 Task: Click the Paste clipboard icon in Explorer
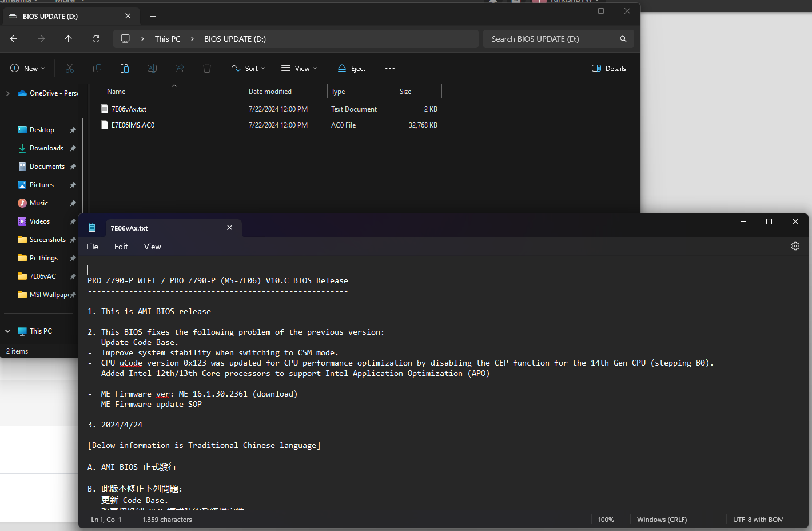pyautogui.click(x=125, y=68)
